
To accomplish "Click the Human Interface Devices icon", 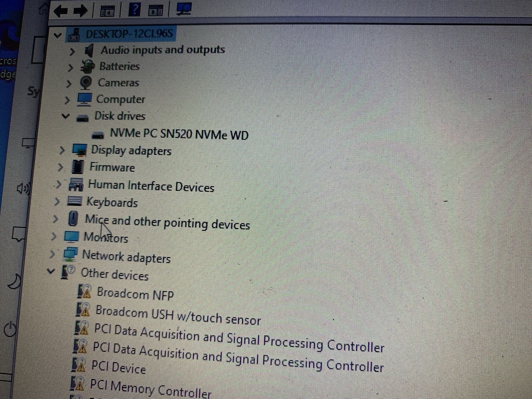I will [76, 185].
